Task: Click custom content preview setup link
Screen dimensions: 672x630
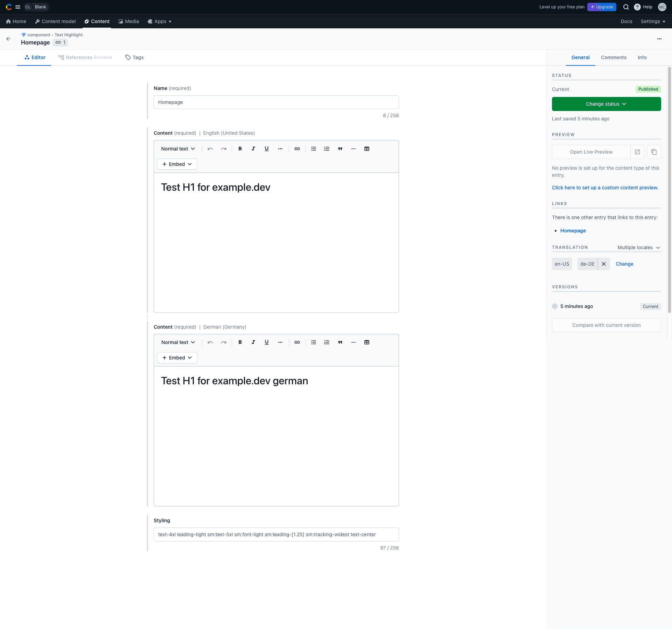Action: tap(605, 188)
